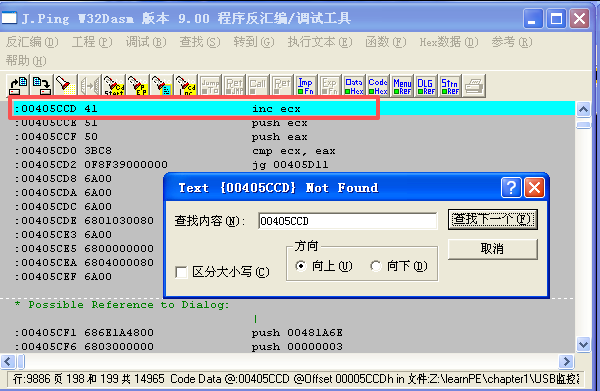Viewport: 600px width, 391px height.
Task: Select the line :00405CEA 6804000080
Action: click(x=84, y=262)
